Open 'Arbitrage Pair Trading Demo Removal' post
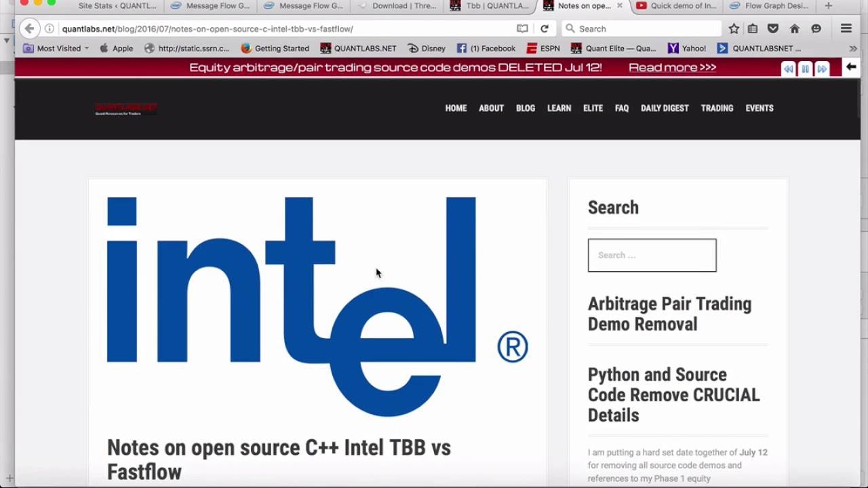 coord(669,314)
